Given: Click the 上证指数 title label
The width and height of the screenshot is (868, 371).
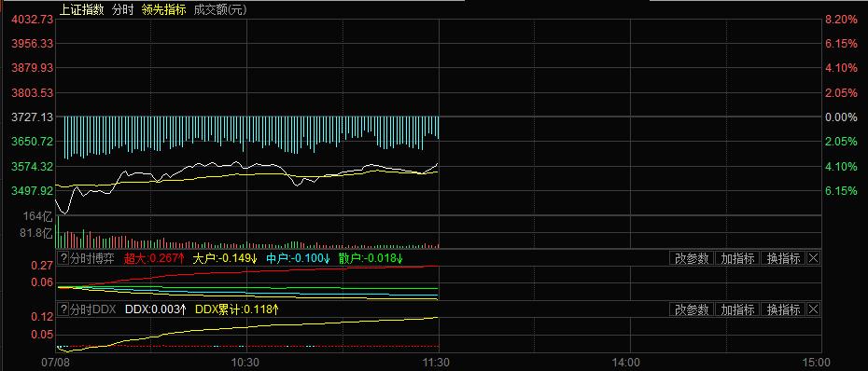Looking at the screenshot, I should coord(81,9).
